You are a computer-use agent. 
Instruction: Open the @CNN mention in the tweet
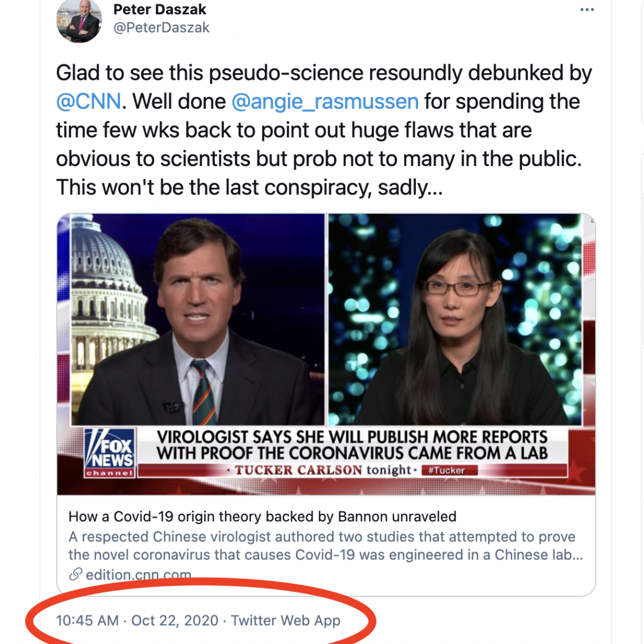[88, 102]
